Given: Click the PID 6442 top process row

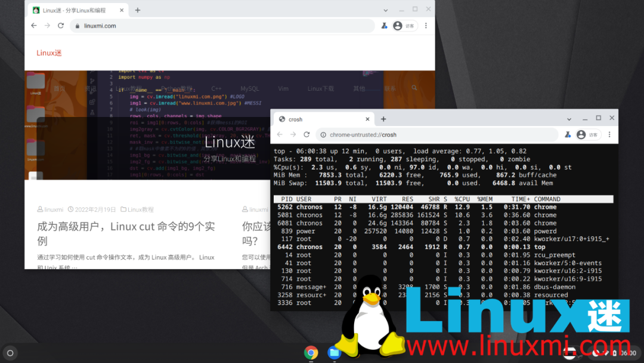Looking at the screenshot, I should 444,247.
